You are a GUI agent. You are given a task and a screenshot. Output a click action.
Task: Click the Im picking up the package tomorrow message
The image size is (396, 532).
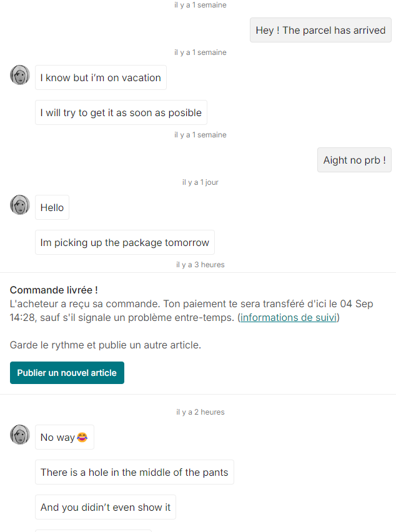coord(124,242)
